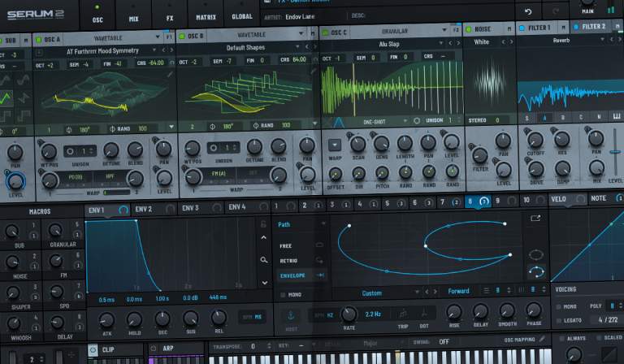This screenshot has width=624, height=364.
Task: Click previous wavetable arrow in OSC A
Action: [163, 50]
